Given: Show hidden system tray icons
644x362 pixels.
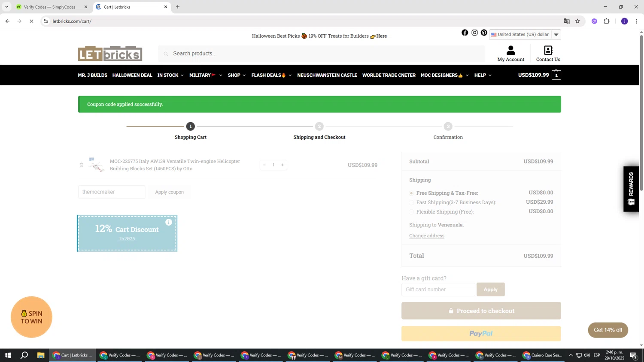Looking at the screenshot, I should (x=571, y=355).
